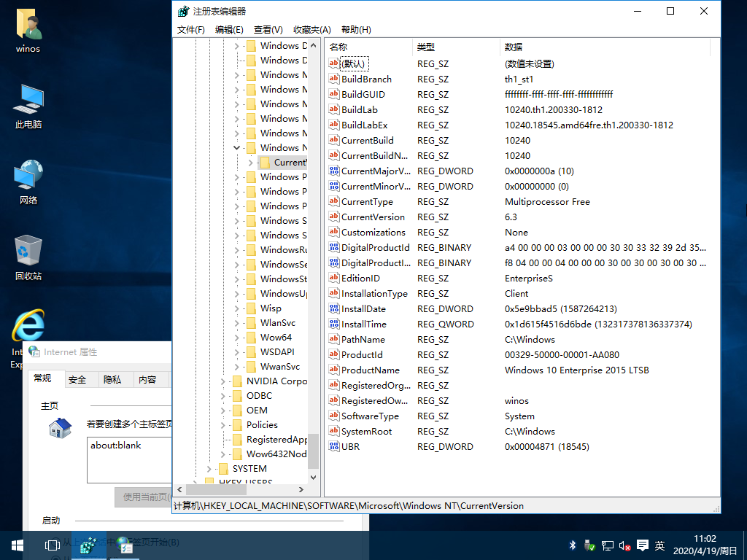Sort by the 名称 column header
Viewport: 747px width, 560px height.
(368, 47)
